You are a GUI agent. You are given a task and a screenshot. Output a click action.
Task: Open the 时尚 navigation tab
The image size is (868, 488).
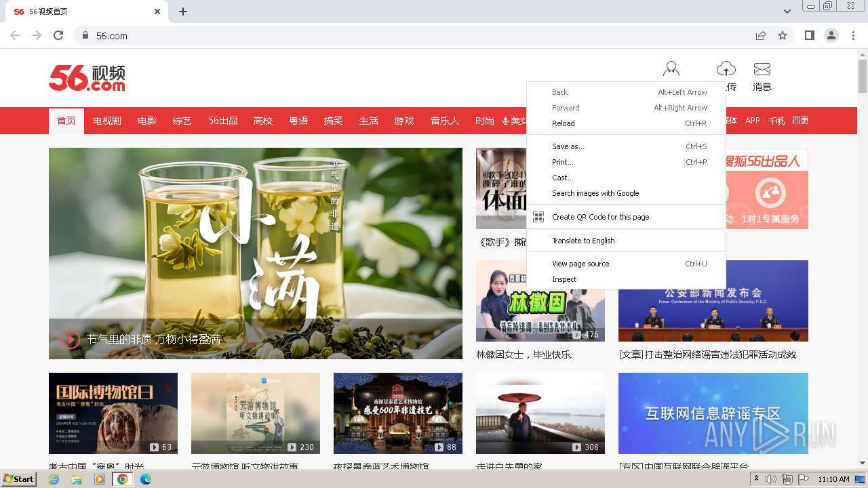coord(485,121)
